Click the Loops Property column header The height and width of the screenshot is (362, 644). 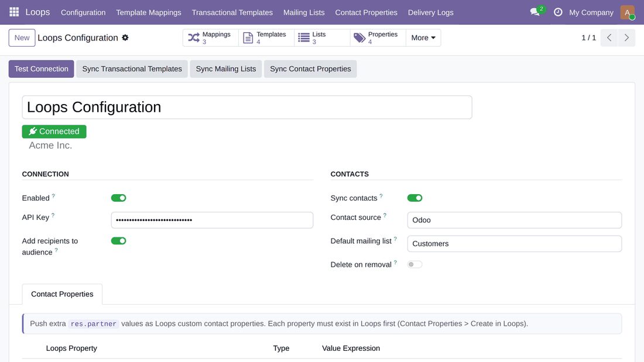(x=71, y=348)
